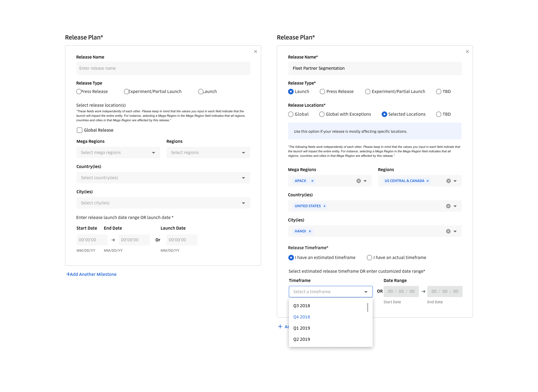
Task: Select TBD under Release Type
Action: [x=439, y=92]
